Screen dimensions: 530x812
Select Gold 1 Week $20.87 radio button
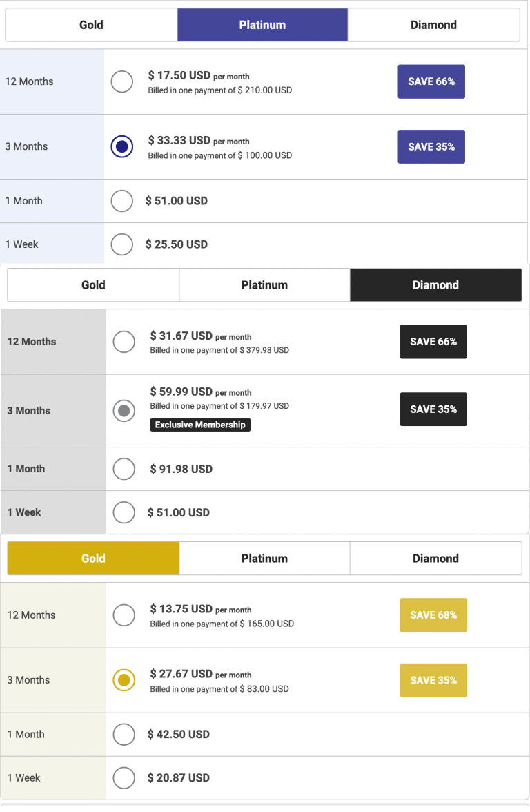(124, 777)
